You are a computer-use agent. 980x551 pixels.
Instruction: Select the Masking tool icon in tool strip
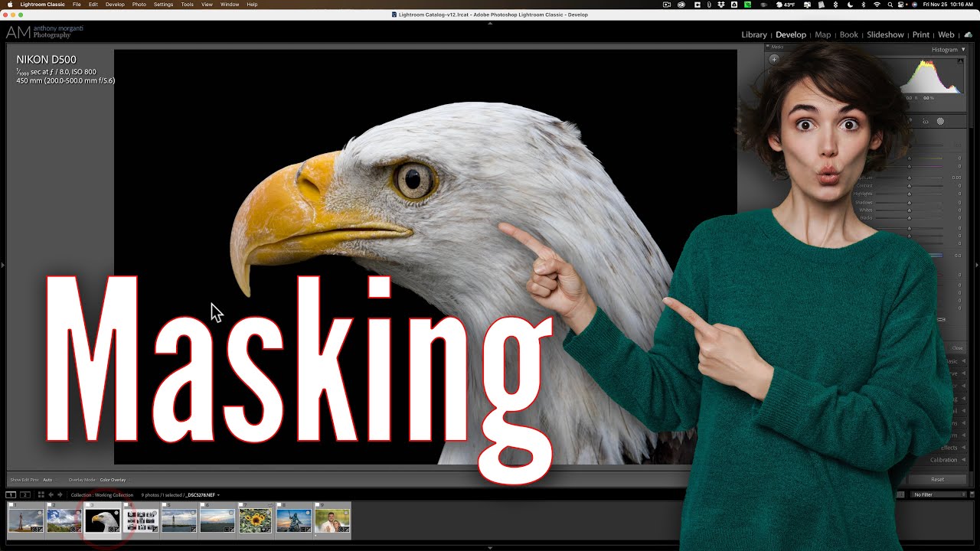pyautogui.click(x=940, y=121)
